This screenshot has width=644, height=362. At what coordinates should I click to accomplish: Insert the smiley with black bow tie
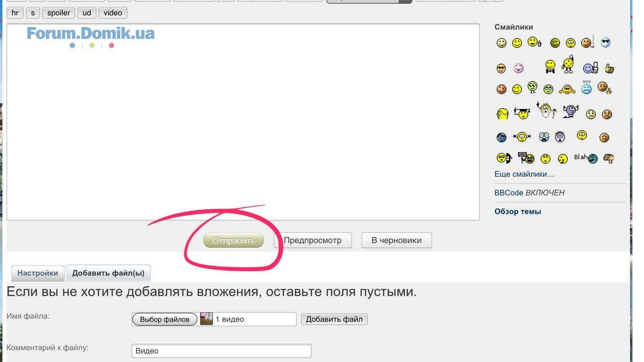[550, 67]
